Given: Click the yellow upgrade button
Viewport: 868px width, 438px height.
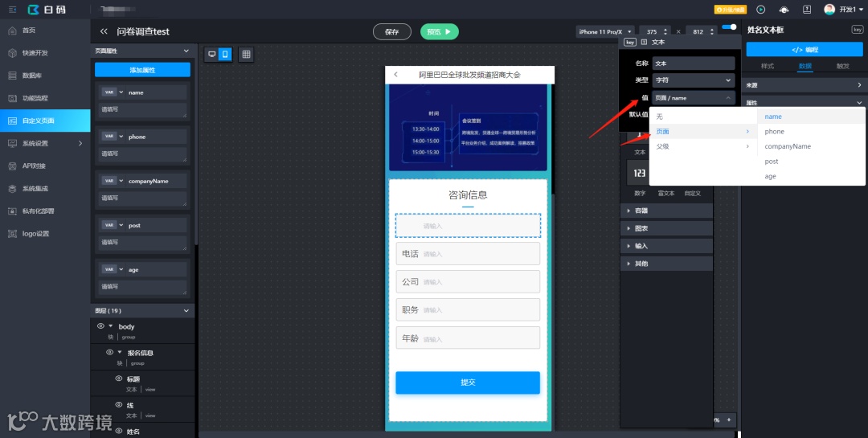Looking at the screenshot, I should point(731,10).
